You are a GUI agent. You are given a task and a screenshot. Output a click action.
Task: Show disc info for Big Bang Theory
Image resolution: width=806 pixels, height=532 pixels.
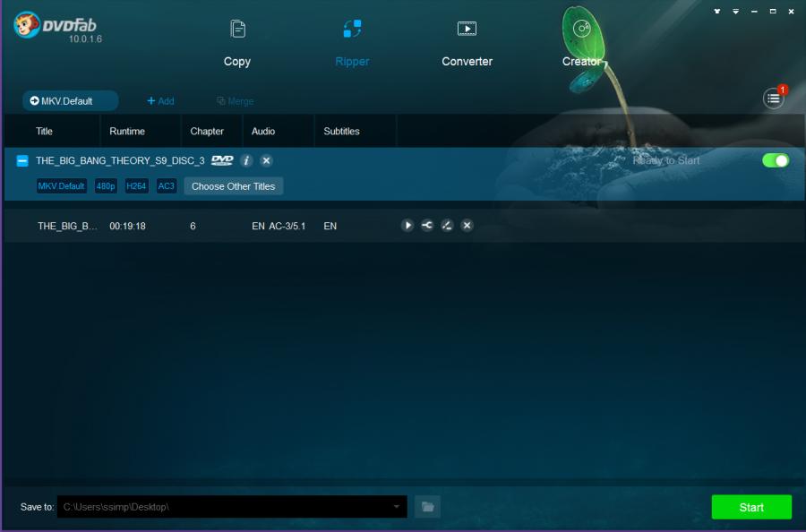click(x=246, y=161)
